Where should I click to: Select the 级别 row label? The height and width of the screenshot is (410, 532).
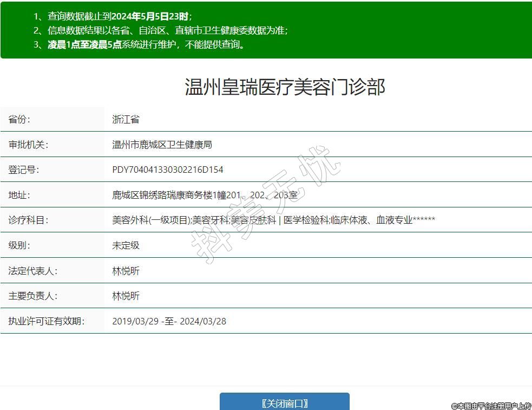click(19, 245)
